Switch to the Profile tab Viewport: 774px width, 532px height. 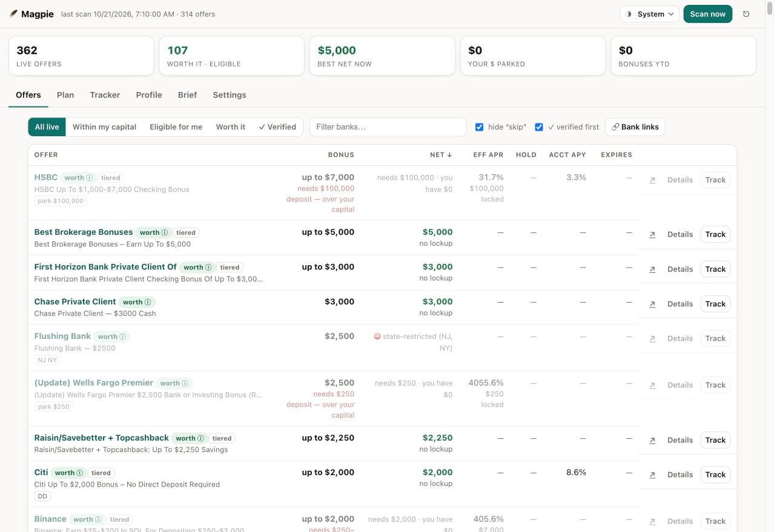pyautogui.click(x=149, y=95)
